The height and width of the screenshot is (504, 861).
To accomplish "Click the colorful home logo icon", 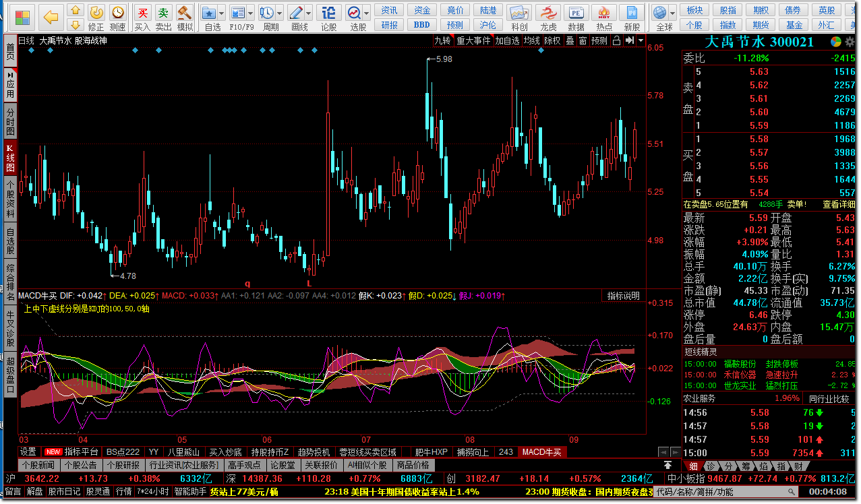I will point(23,17).
